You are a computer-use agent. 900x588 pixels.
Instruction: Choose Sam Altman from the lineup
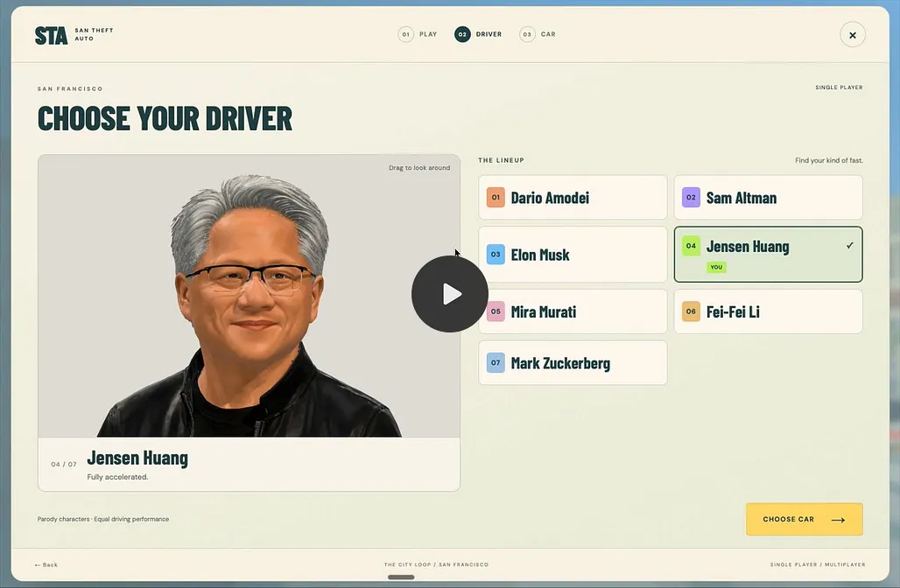[768, 198]
